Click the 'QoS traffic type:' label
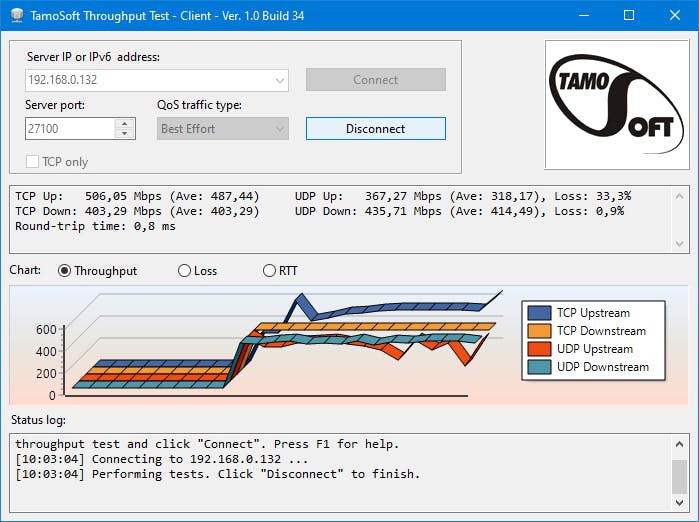 (199, 105)
